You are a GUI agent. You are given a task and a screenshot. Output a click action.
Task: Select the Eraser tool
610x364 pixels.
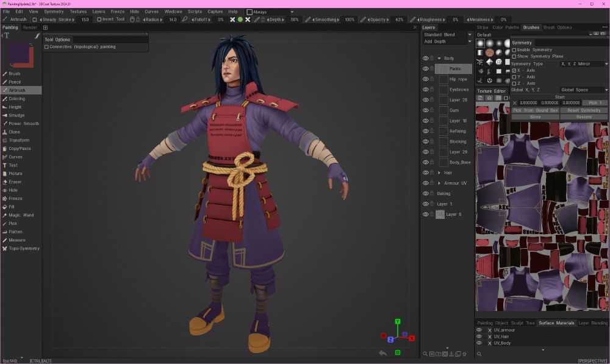(15, 182)
